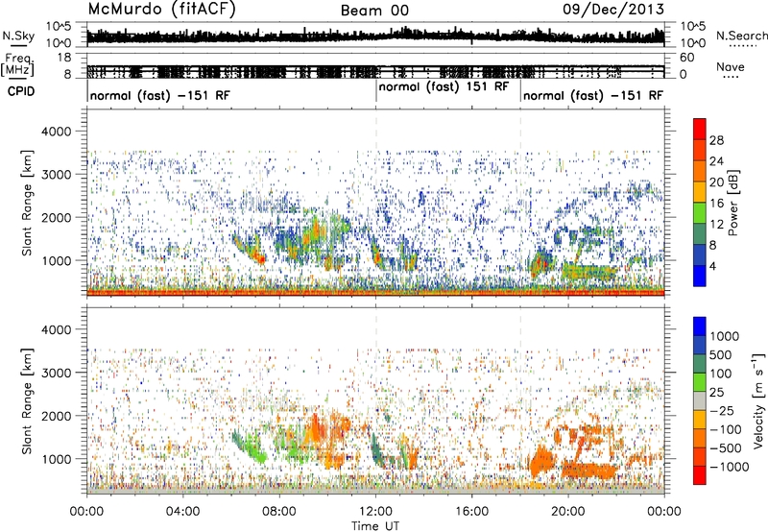Pick the green Velocity segment between 25 and 100
This screenshot has height=532, width=768.
tap(700, 382)
